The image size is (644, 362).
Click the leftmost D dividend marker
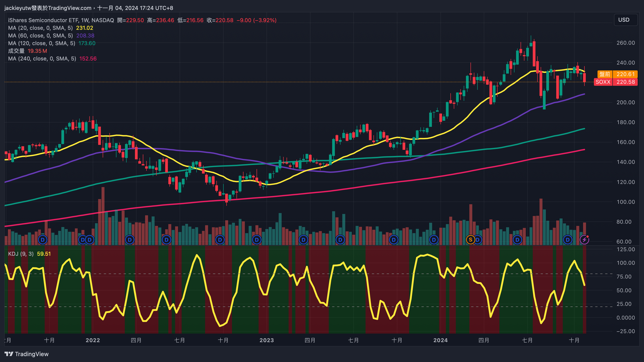(42, 240)
